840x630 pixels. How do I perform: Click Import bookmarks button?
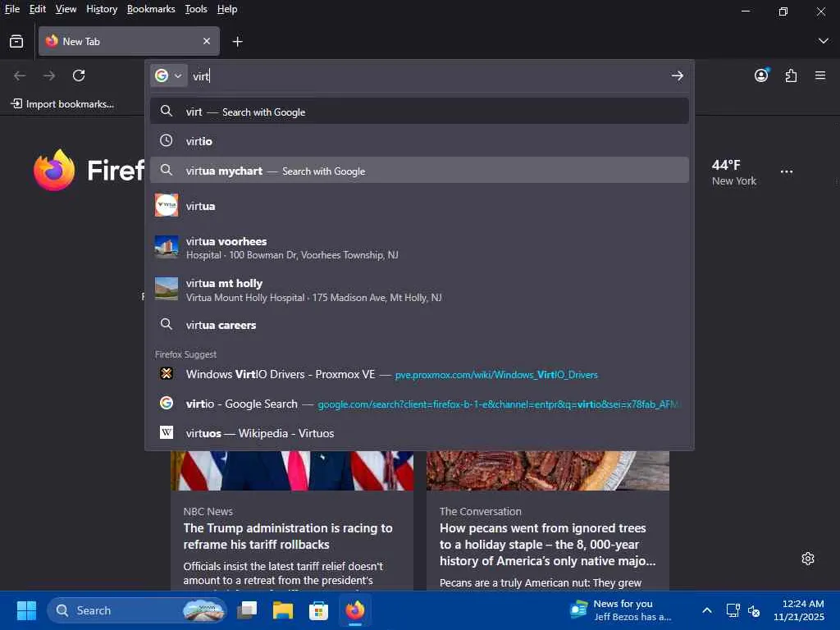[62, 104]
